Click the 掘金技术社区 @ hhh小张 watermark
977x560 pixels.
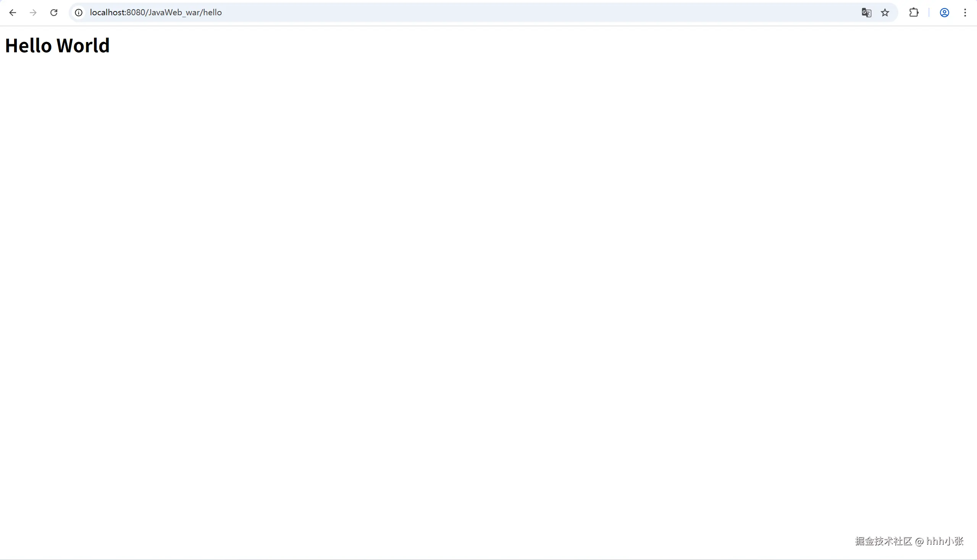pyautogui.click(x=909, y=541)
